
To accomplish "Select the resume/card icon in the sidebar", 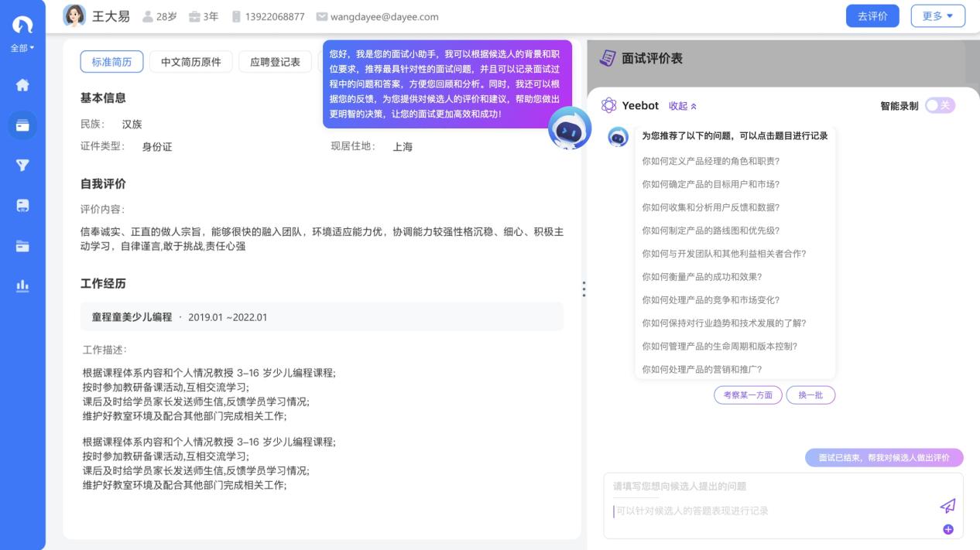I will 22,125.
